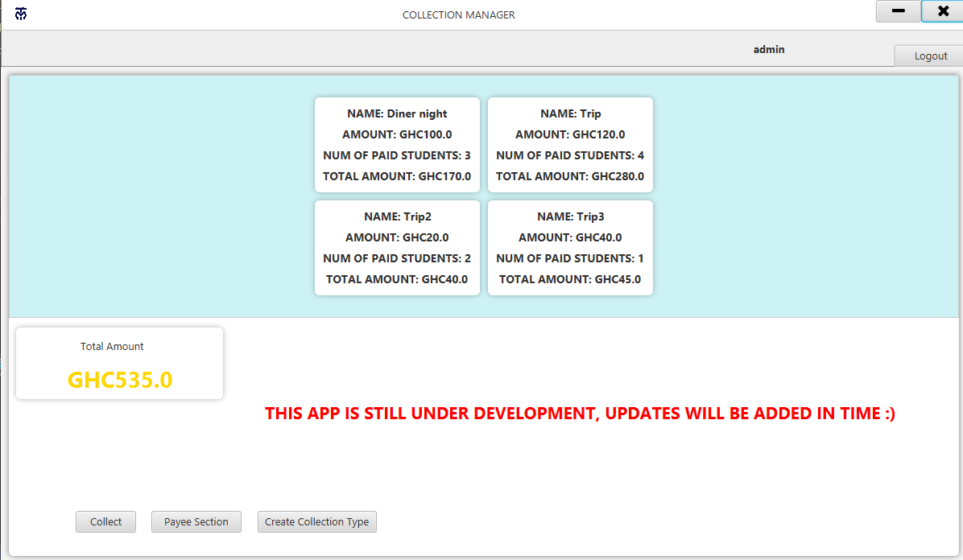
Task: Open the Payee Section
Action: pos(196,522)
